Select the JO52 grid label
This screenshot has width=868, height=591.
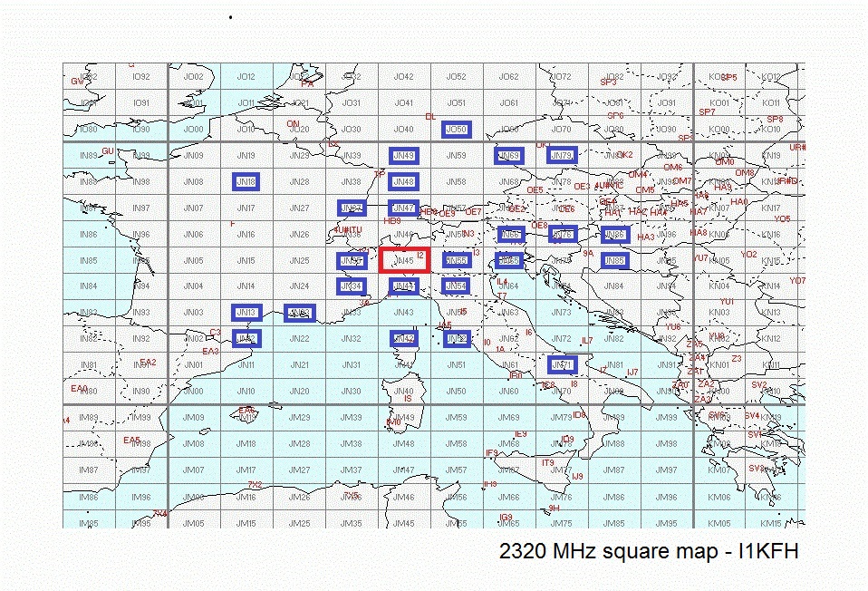tap(457, 76)
